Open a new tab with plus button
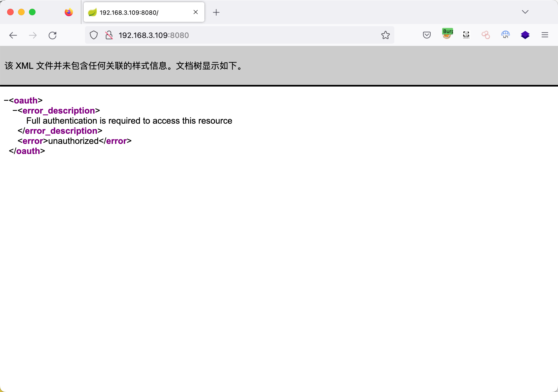This screenshot has height=392, width=558. [x=216, y=13]
